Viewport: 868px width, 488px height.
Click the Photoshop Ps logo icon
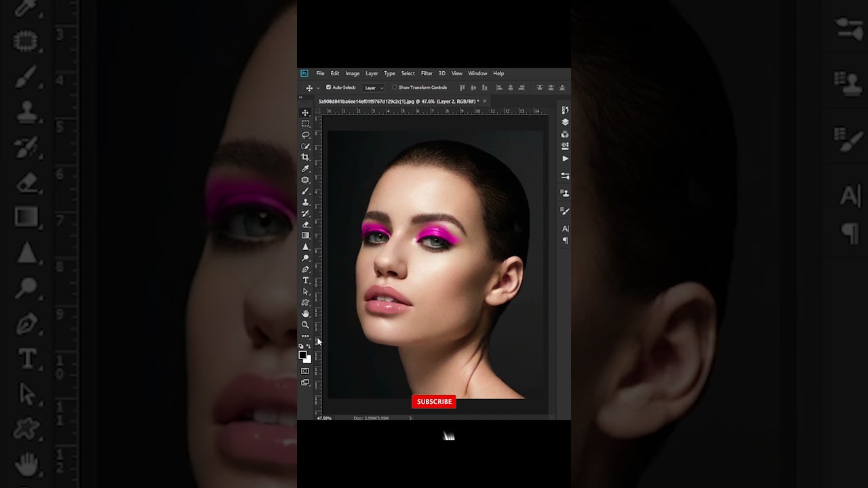point(304,73)
